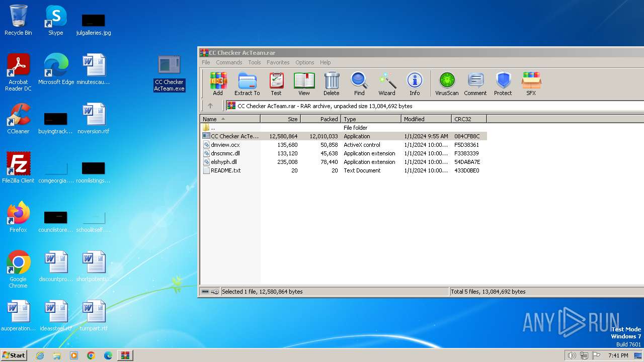This screenshot has width=644, height=362.
Task: Select the dmview.ocx file row
Action: click(344, 145)
